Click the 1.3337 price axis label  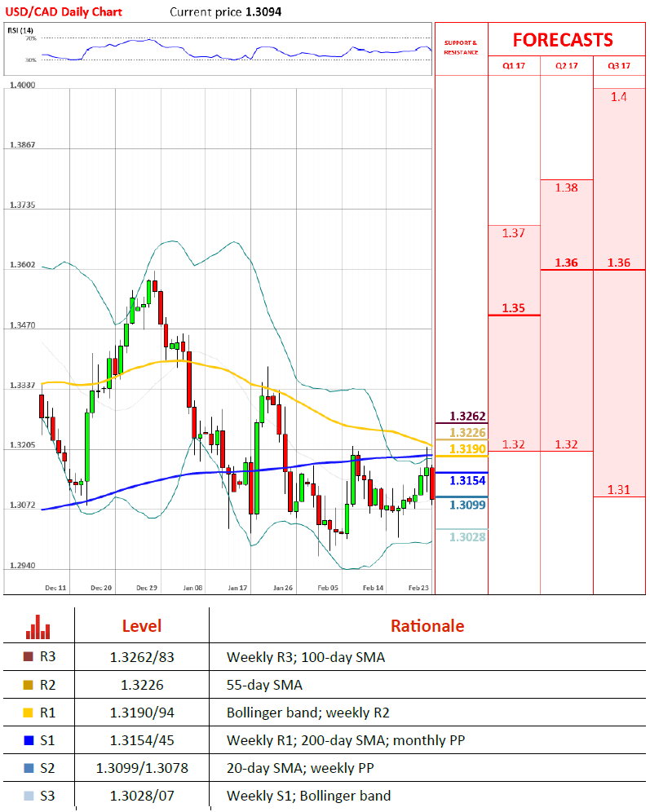coord(23,386)
